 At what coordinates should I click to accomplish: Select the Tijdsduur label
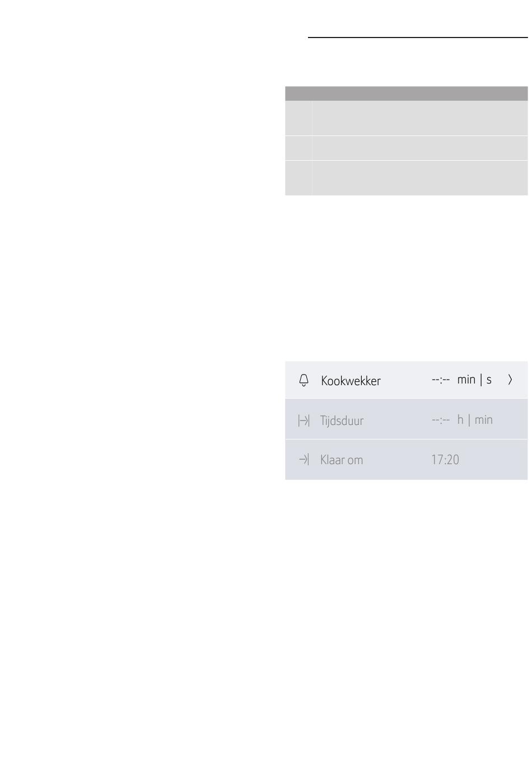[x=342, y=421]
